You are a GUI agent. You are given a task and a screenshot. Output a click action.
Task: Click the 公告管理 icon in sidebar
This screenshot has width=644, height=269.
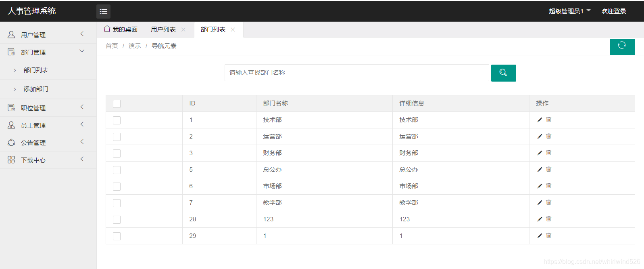(x=11, y=143)
